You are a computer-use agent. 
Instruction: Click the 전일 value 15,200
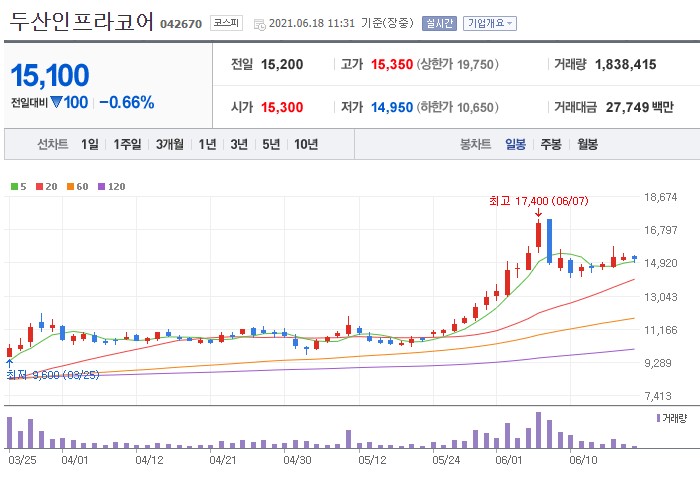282,64
